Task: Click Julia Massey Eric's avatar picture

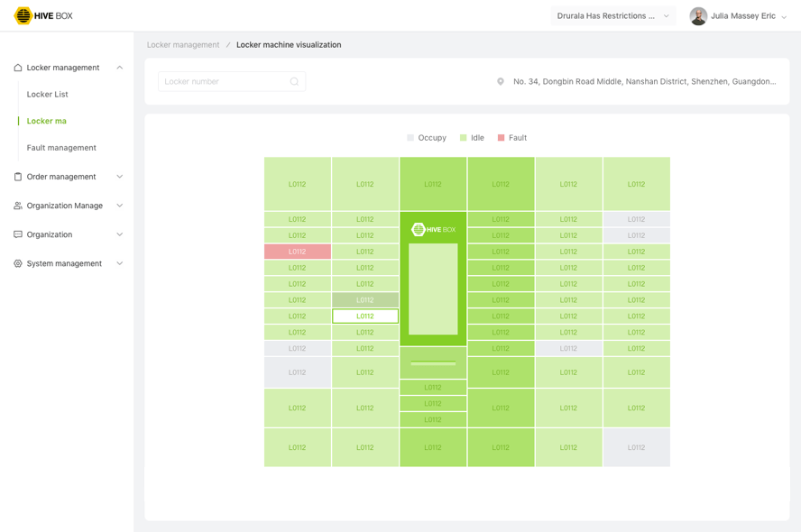Action: [x=698, y=16]
